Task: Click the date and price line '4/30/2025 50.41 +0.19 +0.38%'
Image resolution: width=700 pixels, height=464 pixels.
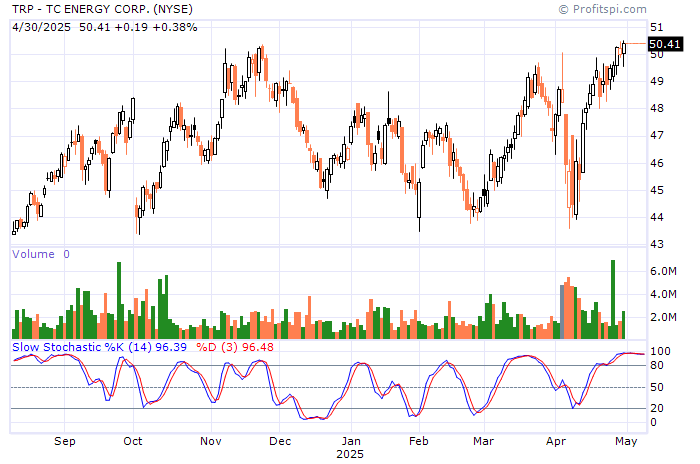Action: pos(104,27)
